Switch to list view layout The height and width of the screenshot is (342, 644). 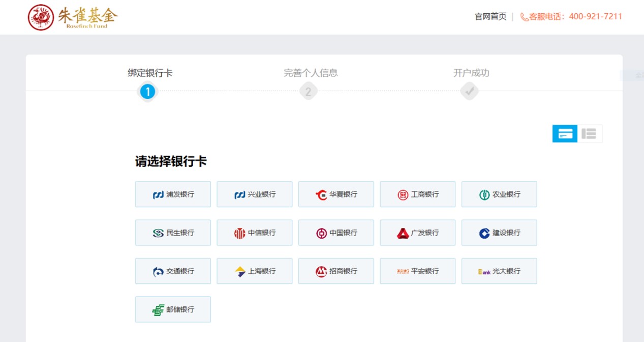click(x=589, y=133)
